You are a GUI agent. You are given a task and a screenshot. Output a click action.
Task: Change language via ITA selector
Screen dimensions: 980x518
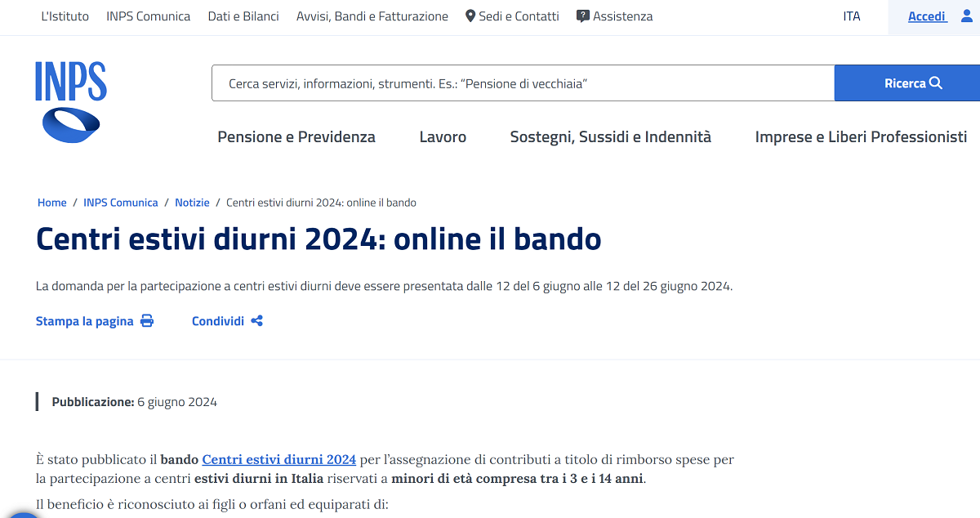[x=852, y=16]
